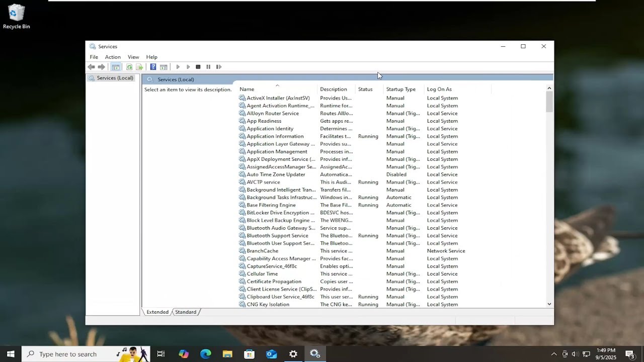The height and width of the screenshot is (362, 644).
Task: Open the Help menu
Action: click(151, 57)
